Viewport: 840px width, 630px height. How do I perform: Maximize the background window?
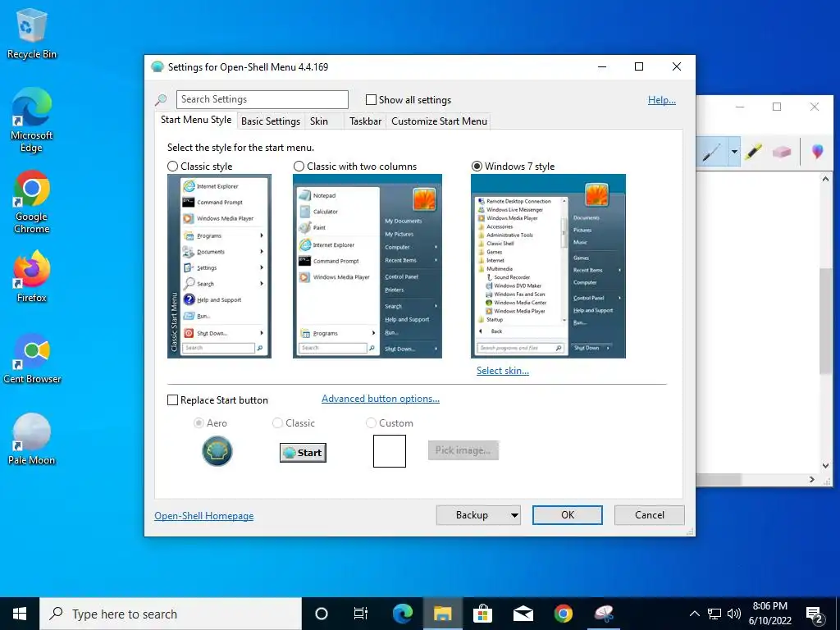point(777,107)
